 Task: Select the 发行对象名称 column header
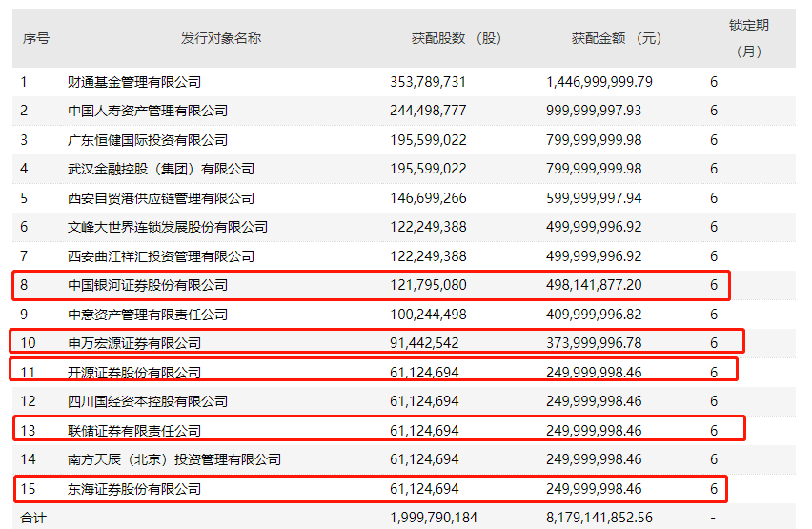tap(221, 38)
